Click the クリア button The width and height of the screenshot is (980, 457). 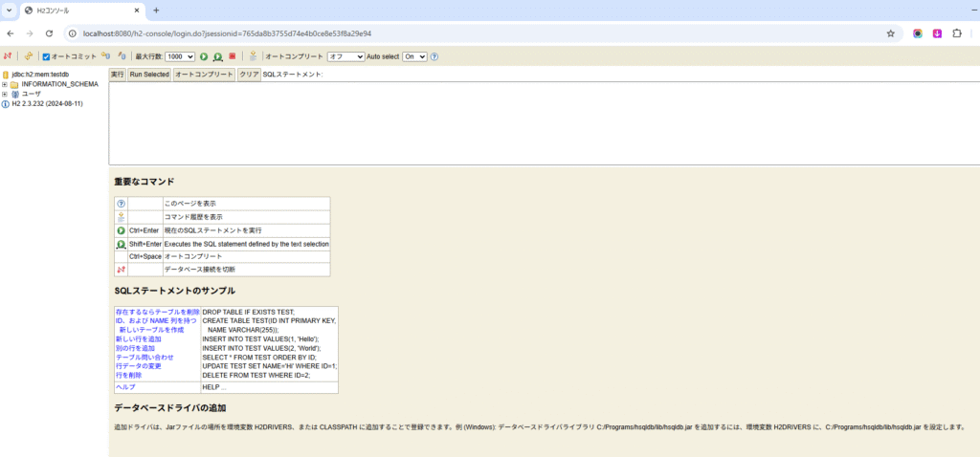pyautogui.click(x=249, y=74)
